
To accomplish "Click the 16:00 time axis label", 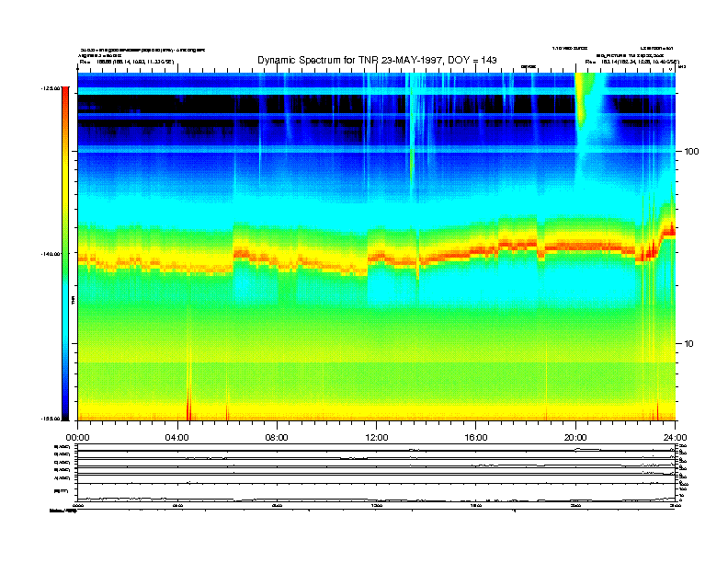I will (x=476, y=438).
